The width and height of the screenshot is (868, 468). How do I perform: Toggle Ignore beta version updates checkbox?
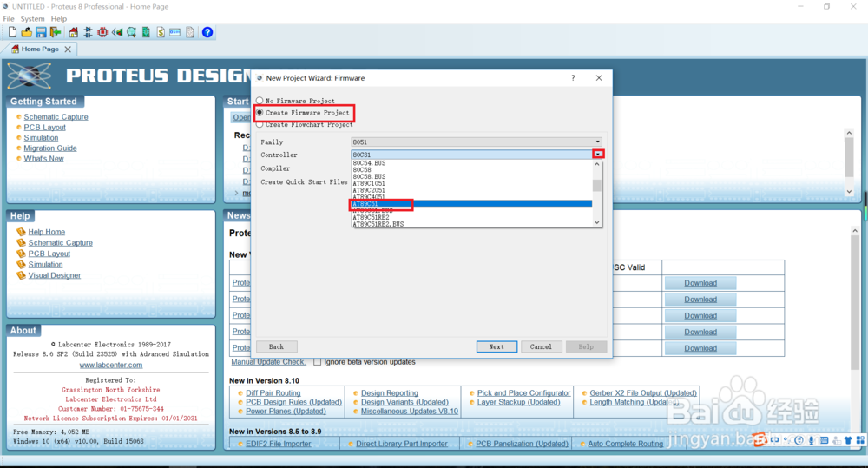317,362
